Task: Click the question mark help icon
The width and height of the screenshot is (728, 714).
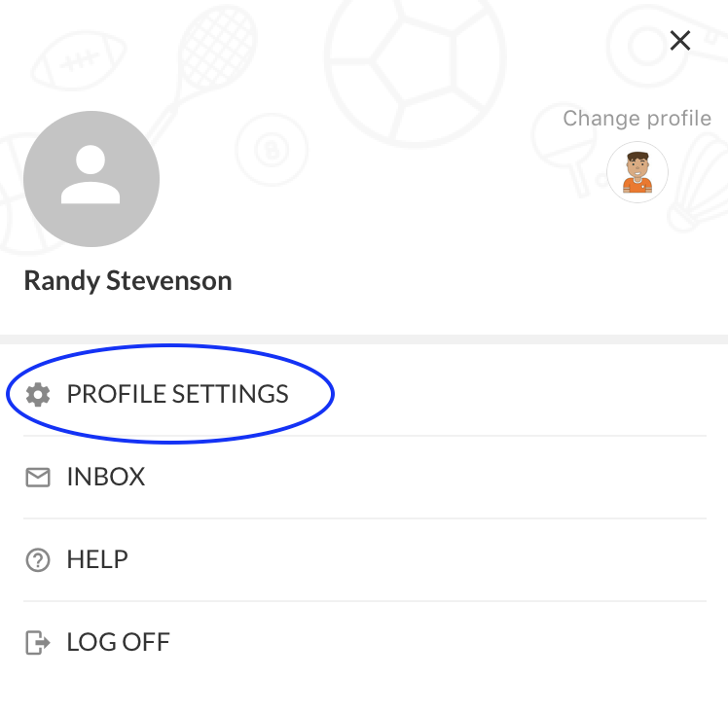Action: point(38,560)
